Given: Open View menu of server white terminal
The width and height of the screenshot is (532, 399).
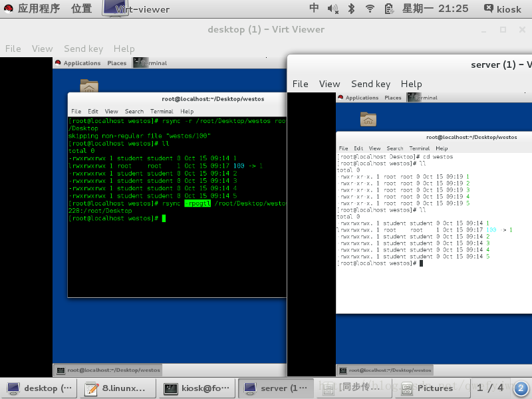Looking at the screenshot, I should (374, 148).
